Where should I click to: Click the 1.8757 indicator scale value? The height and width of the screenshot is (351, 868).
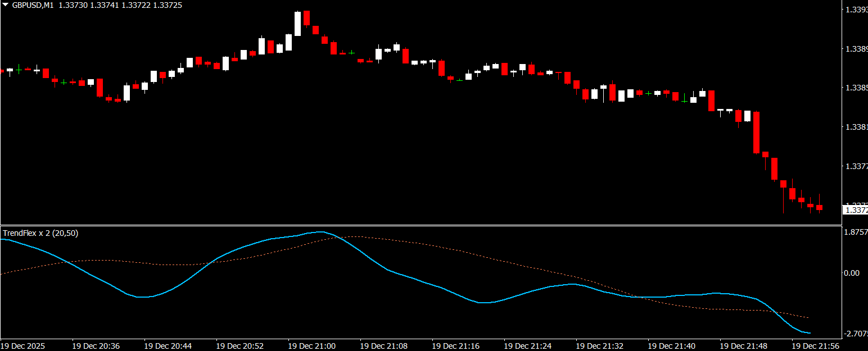click(x=856, y=233)
